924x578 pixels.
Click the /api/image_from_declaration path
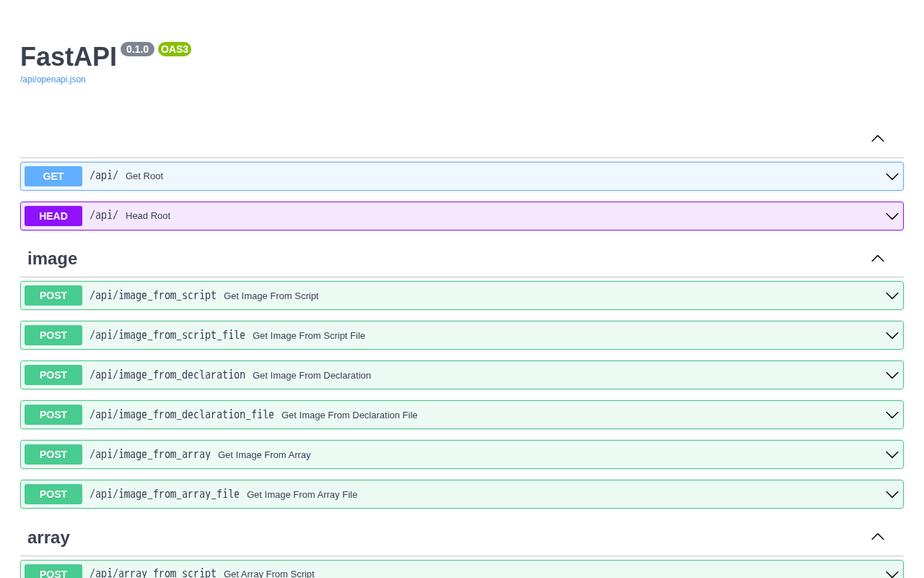[x=167, y=375]
